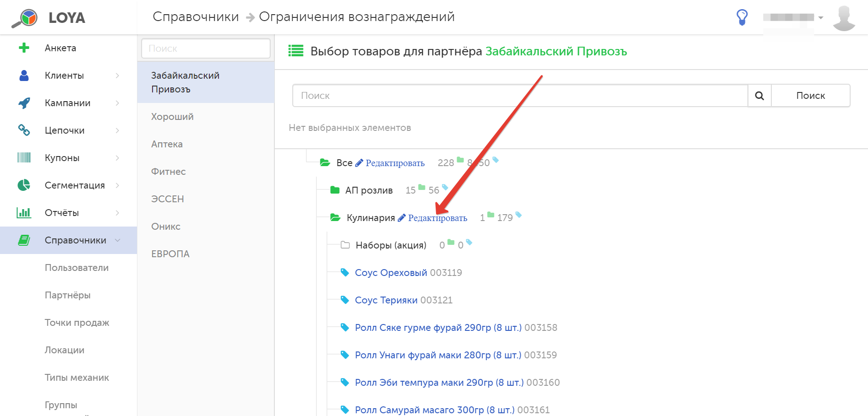Viewport: 868px width, 416px height.
Task: Click the bar chart icon for Отчёты
Action: [24, 213]
